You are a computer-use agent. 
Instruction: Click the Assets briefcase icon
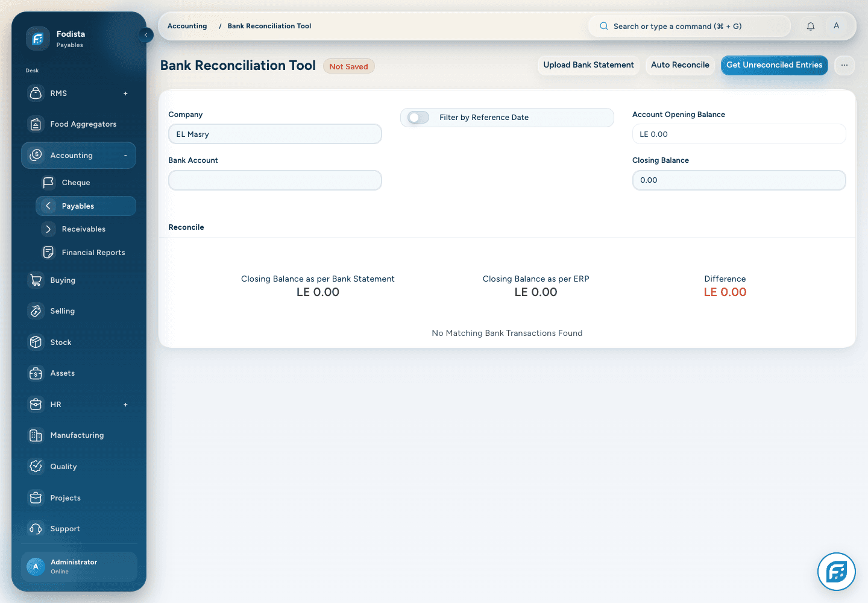pos(36,373)
